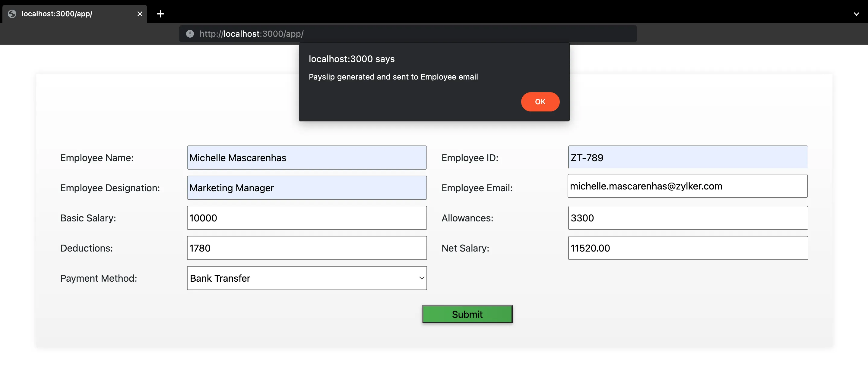Open the tab search chevron at top right
The width and height of the screenshot is (868, 385).
click(x=856, y=14)
